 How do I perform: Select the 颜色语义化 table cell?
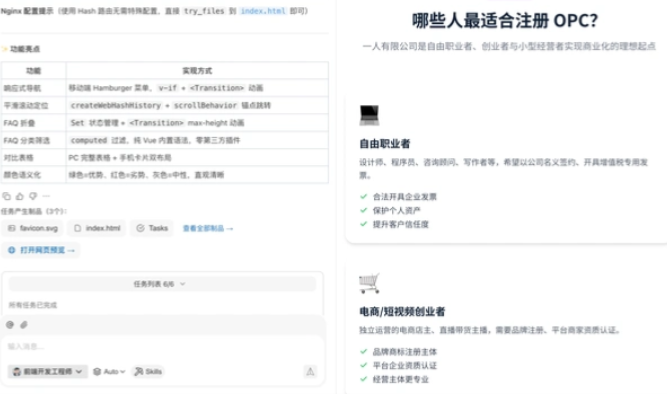[x=34, y=175]
